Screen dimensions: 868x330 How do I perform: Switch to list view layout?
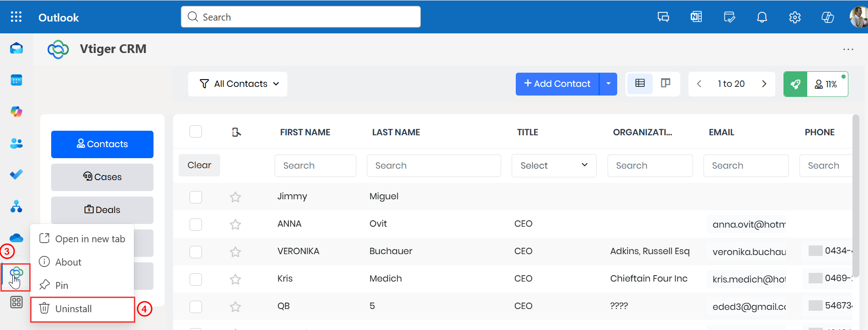pyautogui.click(x=640, y=83)
